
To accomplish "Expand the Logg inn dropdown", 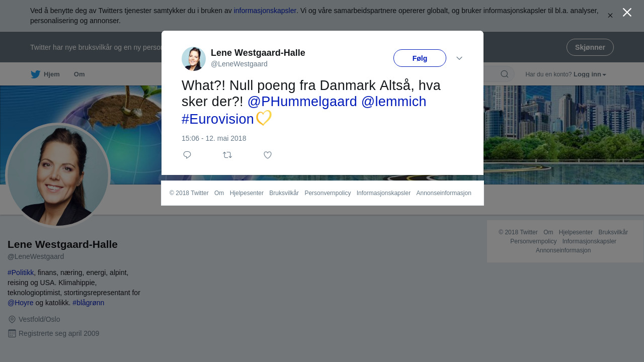I will (x=590, y=74).
